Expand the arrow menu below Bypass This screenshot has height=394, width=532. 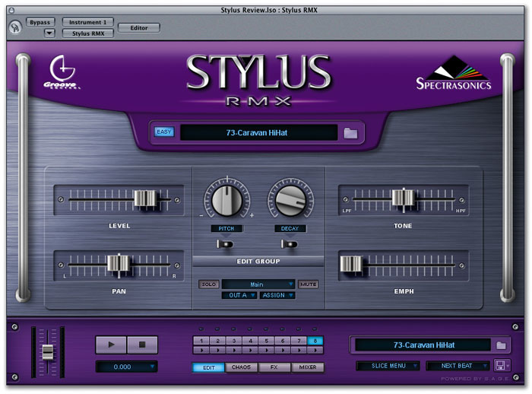[49, 33]
